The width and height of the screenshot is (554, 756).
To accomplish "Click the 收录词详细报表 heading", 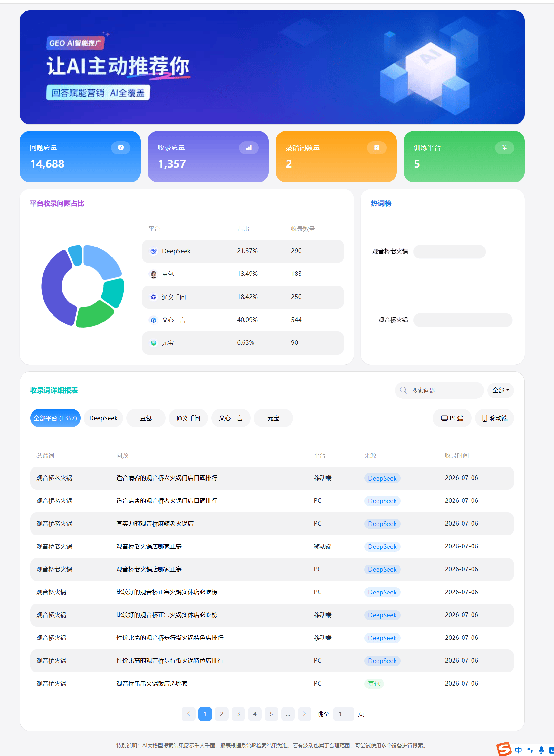I will 54,390.
